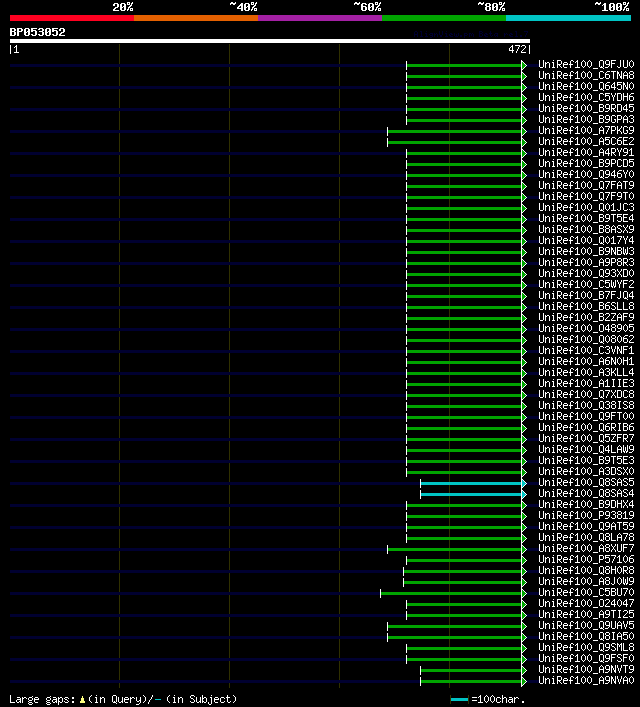Select the UniRef100_Q9UAV5 label

pyautogui.click(x=586, y=625)
